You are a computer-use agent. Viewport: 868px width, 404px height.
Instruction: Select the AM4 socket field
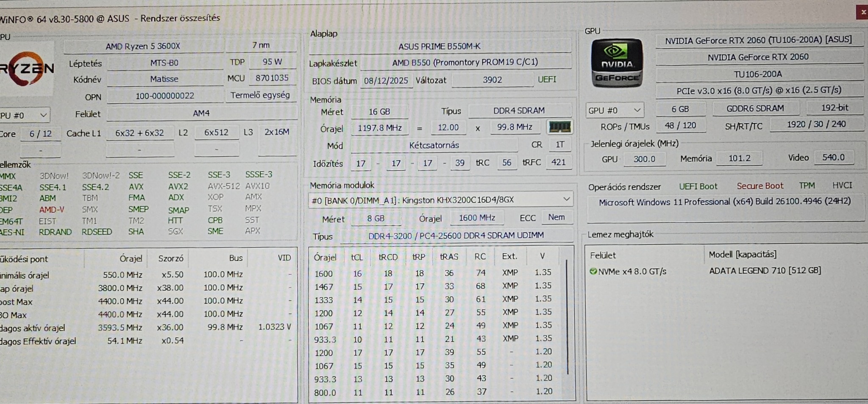(202, 113)
